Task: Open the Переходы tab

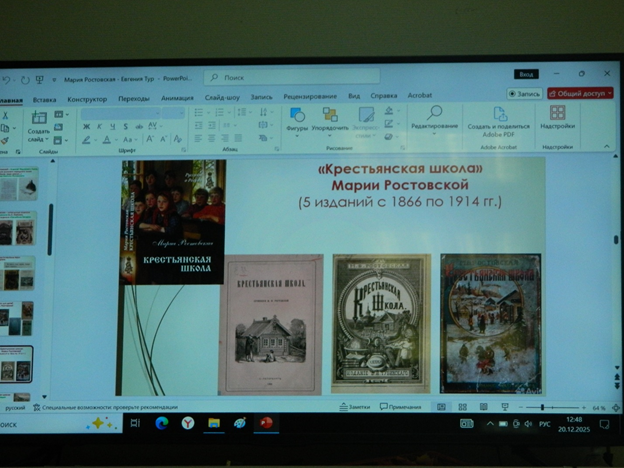Action: click(134, 98)
